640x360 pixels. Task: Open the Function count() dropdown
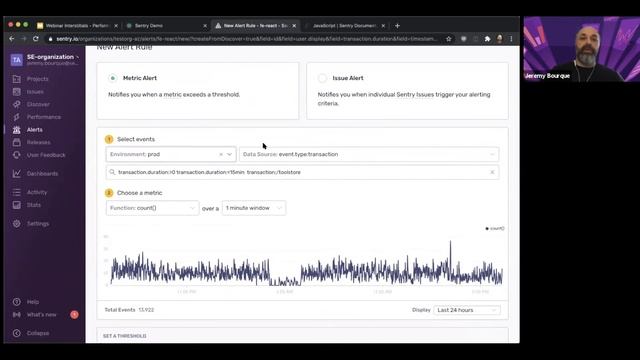tap(152, 208)
